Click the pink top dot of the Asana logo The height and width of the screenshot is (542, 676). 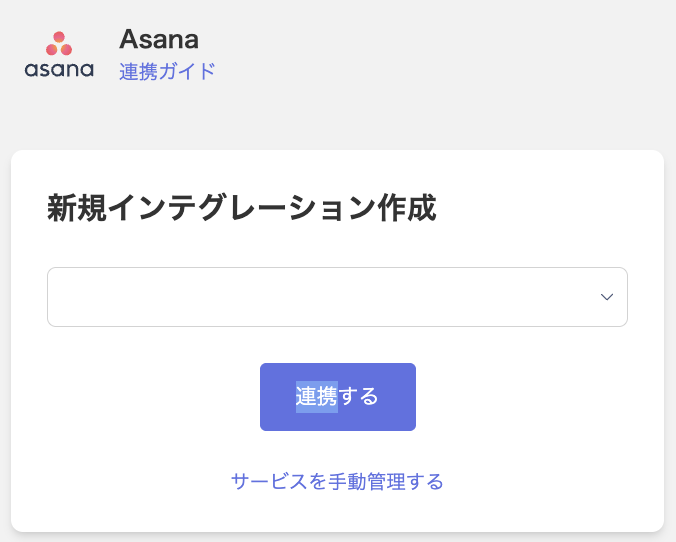[59, 37]
